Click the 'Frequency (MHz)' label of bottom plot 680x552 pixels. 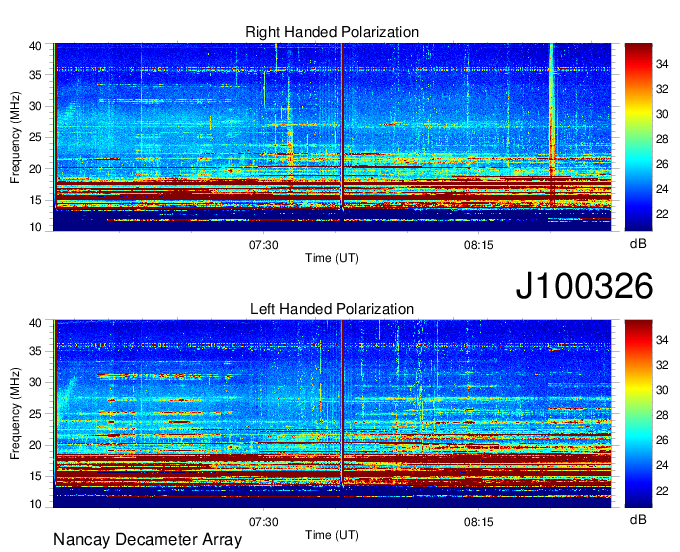click(15, 414)
